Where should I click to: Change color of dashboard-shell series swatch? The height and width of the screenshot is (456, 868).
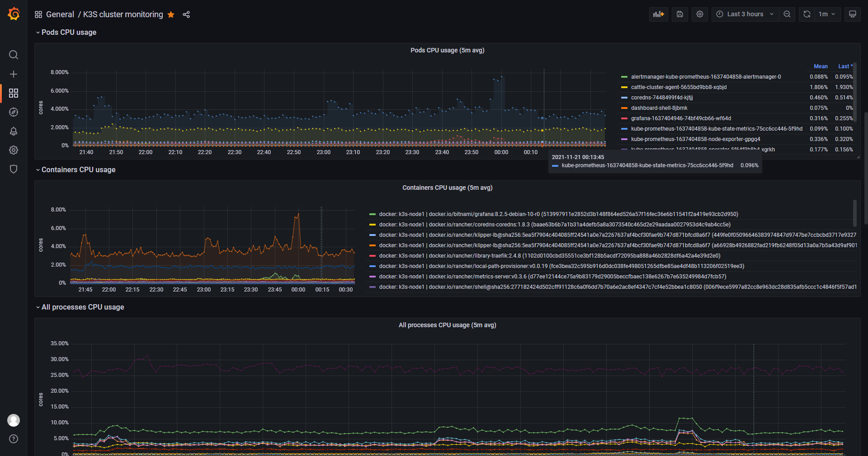[624, 108]
